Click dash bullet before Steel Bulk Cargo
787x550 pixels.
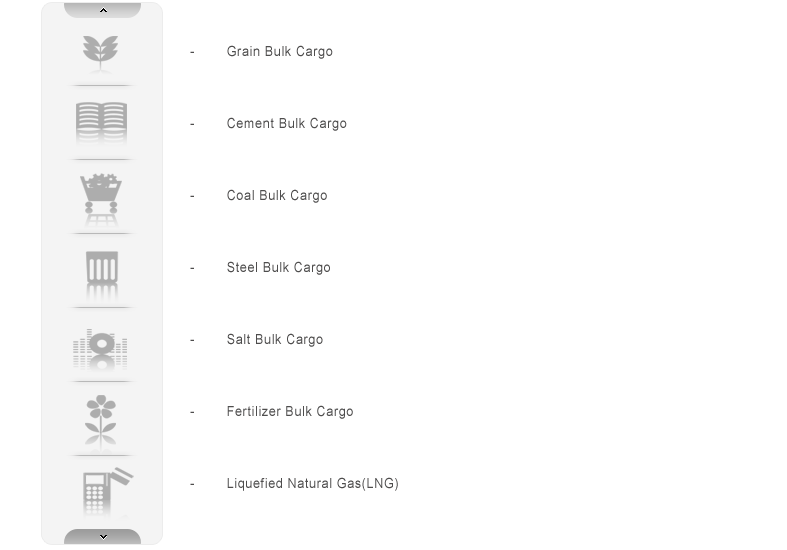192,268
